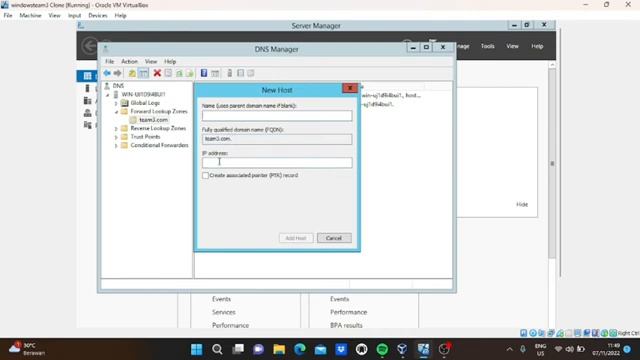Launch Microsoft Edge from taskbar
Image resolution: width=640 pixels, height=360 pixels.
point(300,349)
